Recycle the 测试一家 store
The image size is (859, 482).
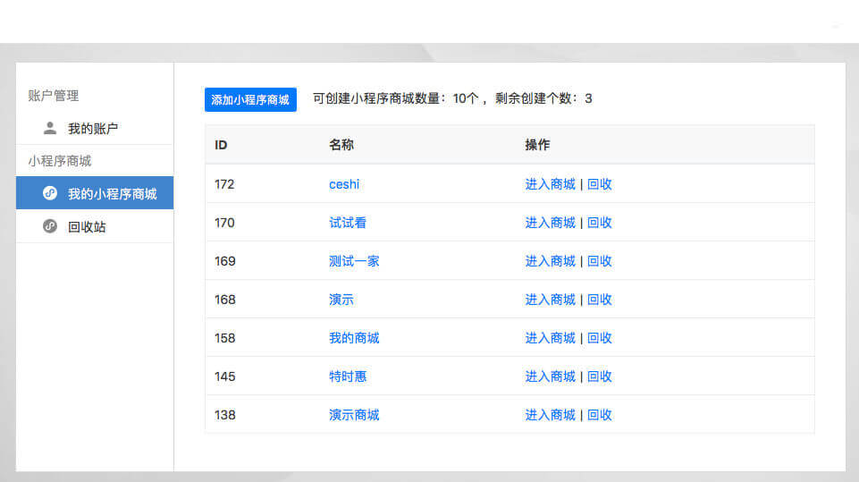pyautogui.click(x=599, y=261)
